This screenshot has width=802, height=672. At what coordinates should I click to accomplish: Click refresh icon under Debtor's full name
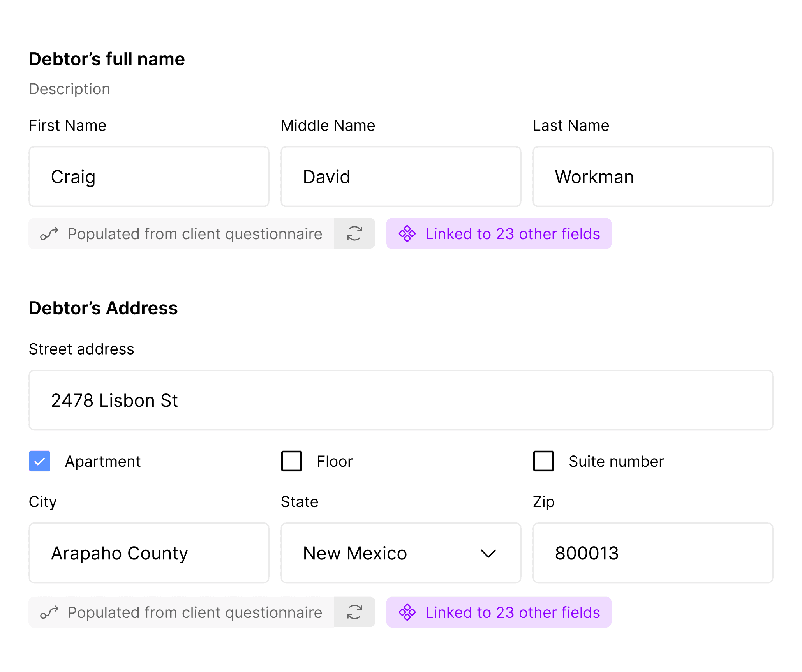354,234
